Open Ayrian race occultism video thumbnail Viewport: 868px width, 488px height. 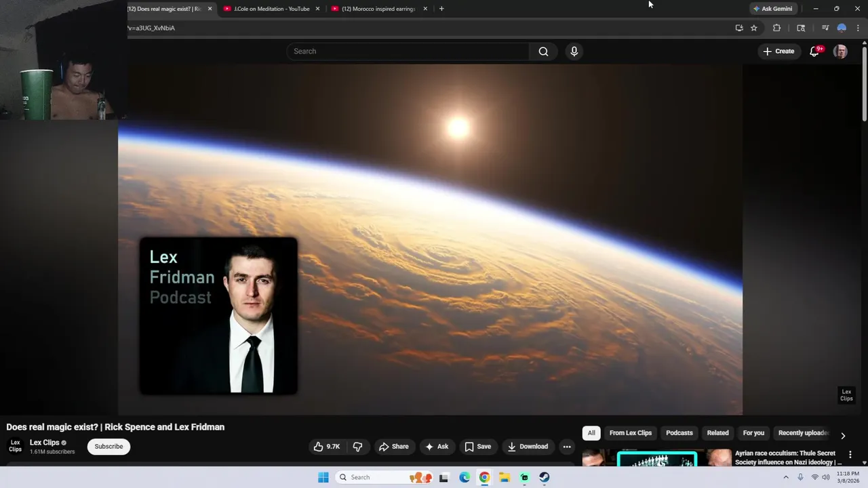656,458
